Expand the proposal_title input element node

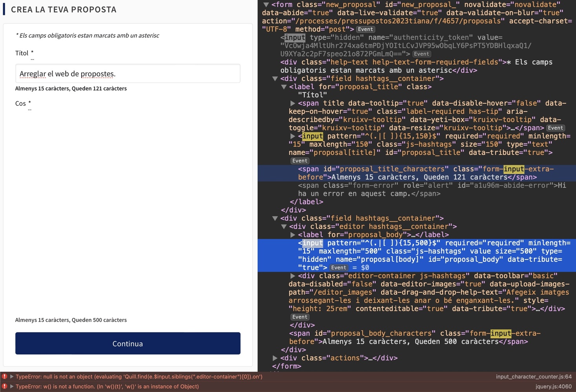pos(292,136)
